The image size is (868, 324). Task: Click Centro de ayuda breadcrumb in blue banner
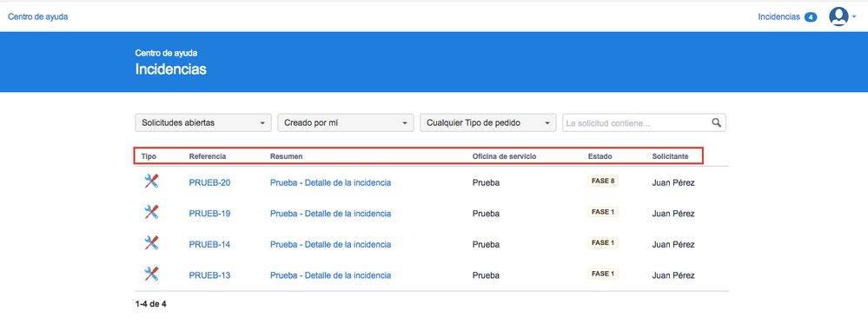click(166, 53)
